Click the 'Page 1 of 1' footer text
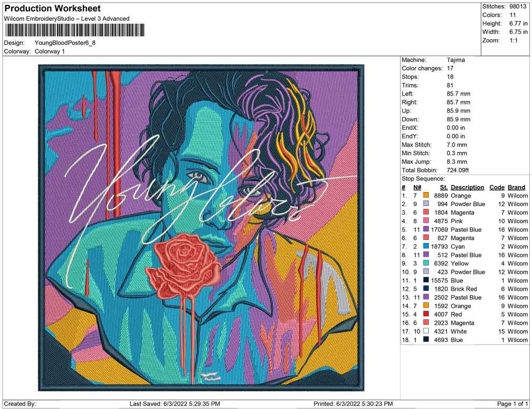The image size is (532, 409). click(512, 404)
